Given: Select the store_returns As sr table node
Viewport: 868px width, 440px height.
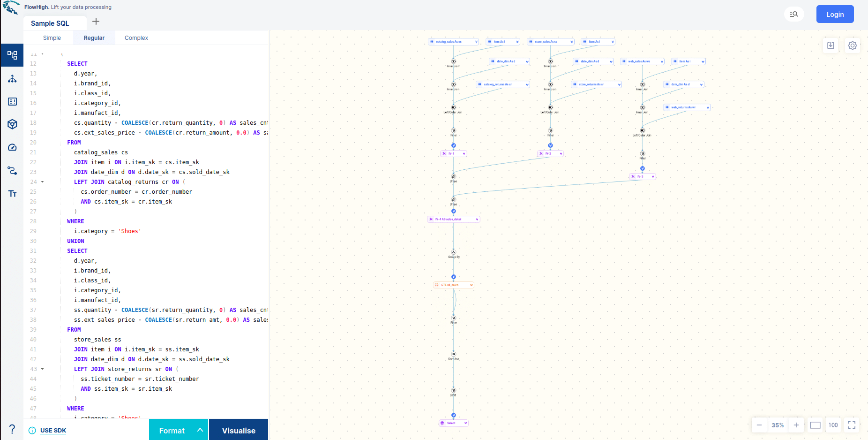Looking at the screenshot, I should pyautogui.click(x=596, y=84).
